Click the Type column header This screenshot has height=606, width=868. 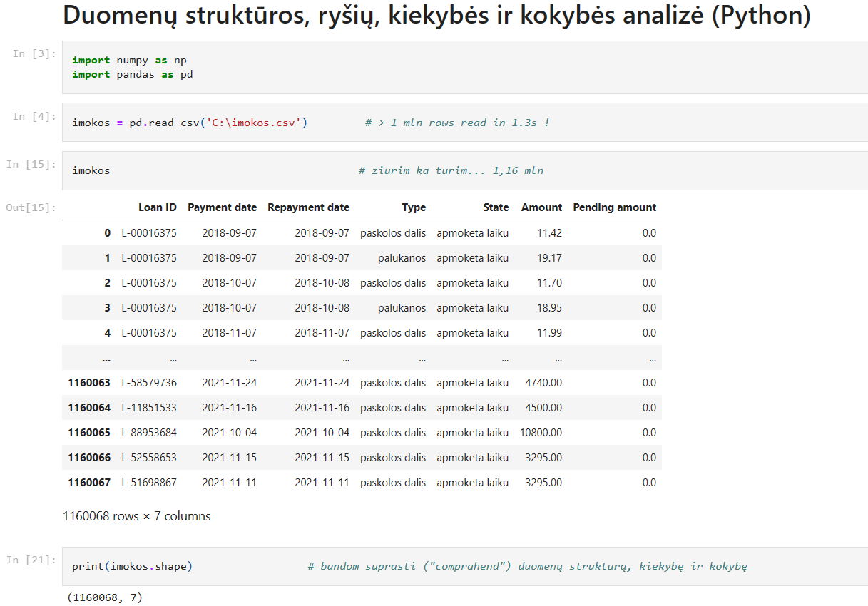[x=414, y=207]
